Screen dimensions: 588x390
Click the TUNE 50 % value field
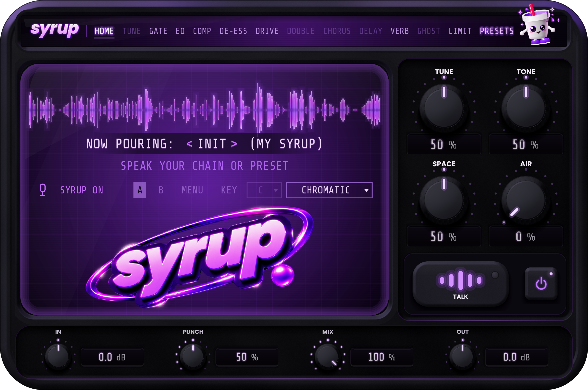pyautogui.click(x=444, y=144)
